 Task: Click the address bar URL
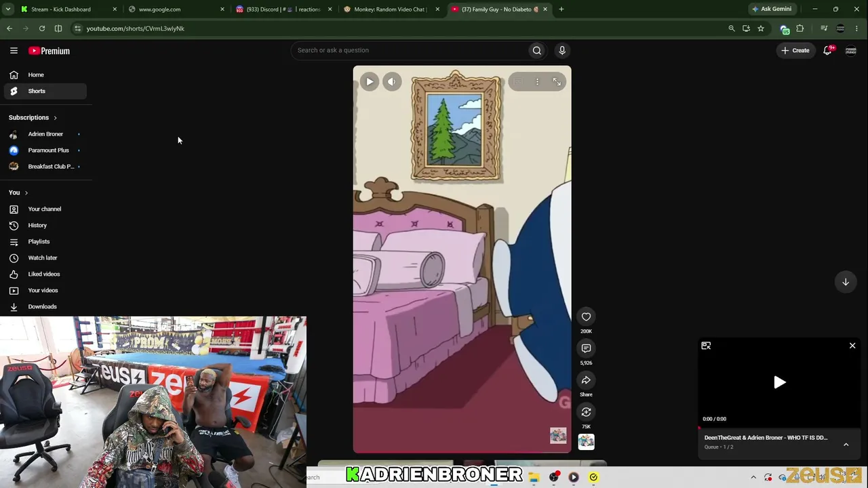pyautogui.click(x=135, y=28)
